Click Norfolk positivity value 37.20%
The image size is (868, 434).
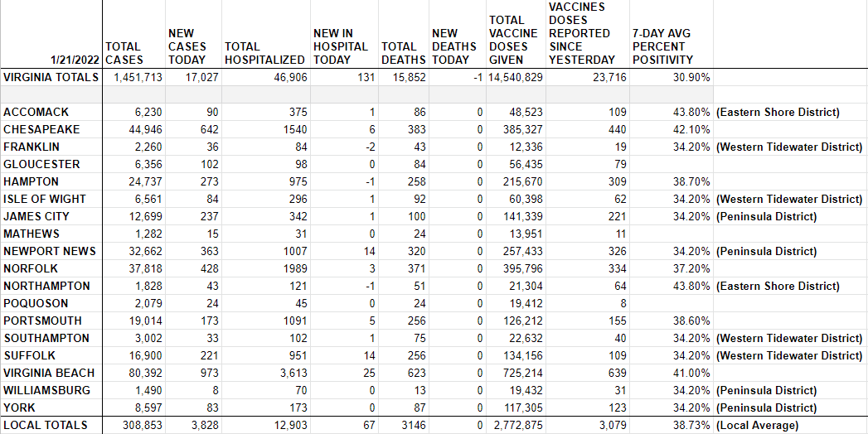pos(692,268)
